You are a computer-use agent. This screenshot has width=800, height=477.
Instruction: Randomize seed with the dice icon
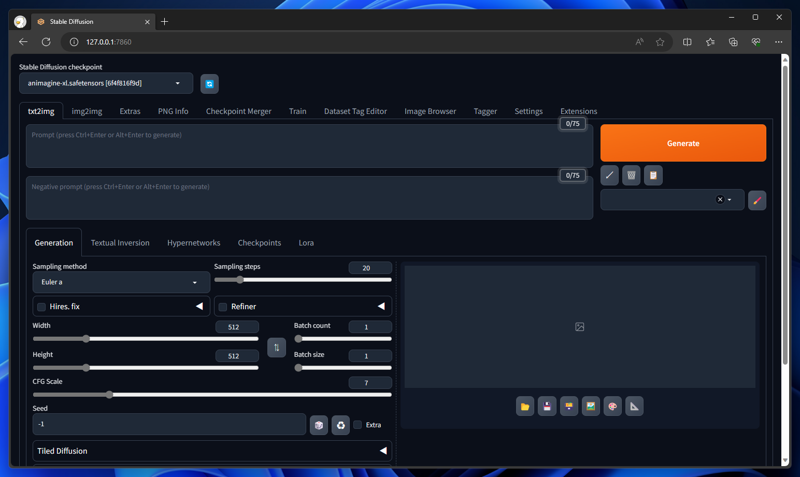tap(319, 425)
